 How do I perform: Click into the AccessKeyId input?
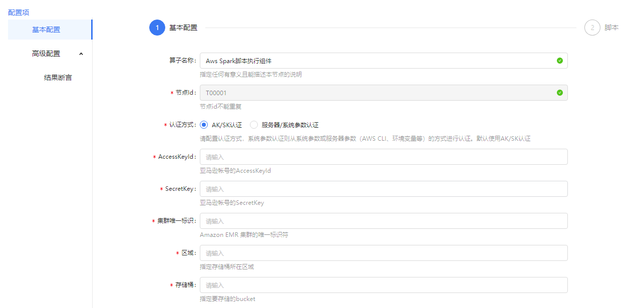point(383,157)
